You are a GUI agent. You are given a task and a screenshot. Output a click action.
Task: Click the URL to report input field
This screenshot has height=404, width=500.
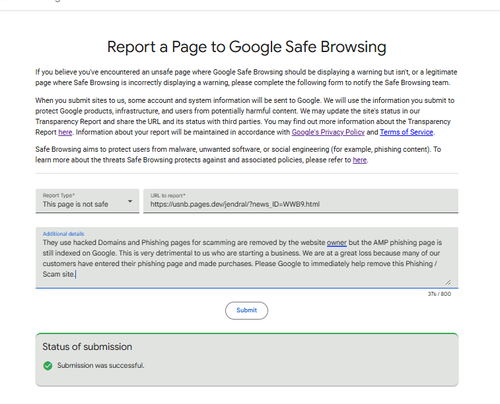coord(301,201)
